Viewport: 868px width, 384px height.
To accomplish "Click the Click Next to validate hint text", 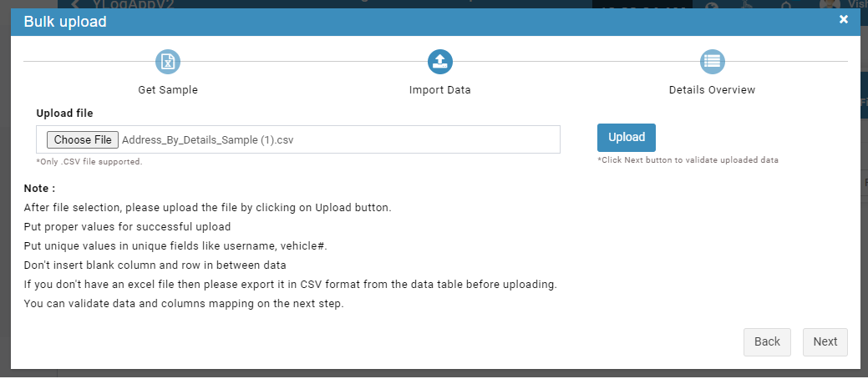I will click(688, 160).
